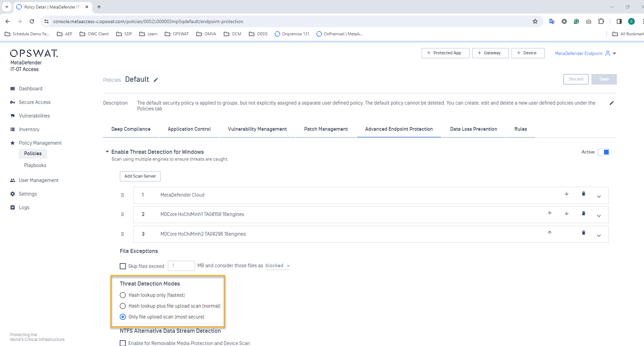Image resolution: width=644 pixels, height=346 pixels.
Task: Select Hash lookup only (fastest) mode
Action: (x=123, y=295)
